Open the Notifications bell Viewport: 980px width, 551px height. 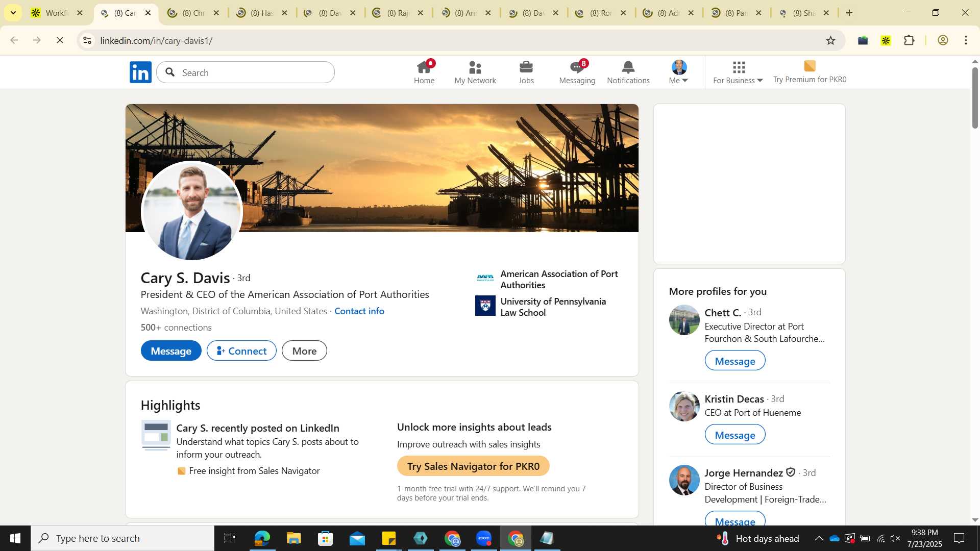(x=628, y=72)
